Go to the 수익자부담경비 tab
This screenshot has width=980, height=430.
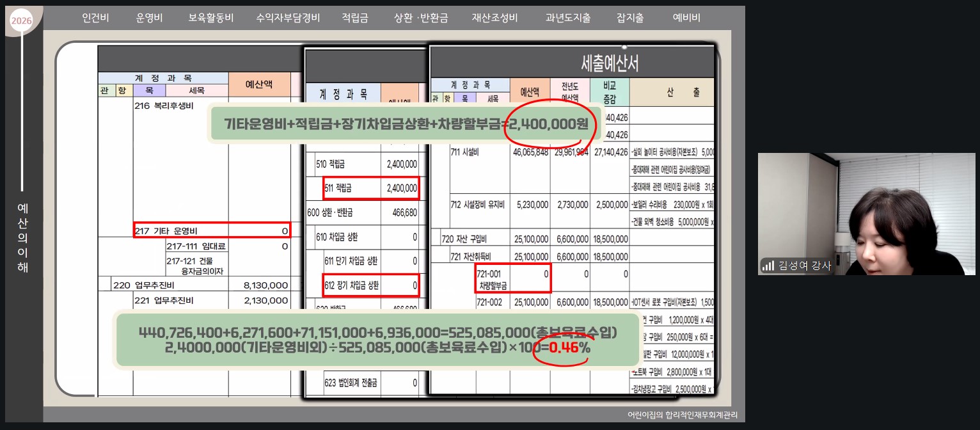pos(288,18)
